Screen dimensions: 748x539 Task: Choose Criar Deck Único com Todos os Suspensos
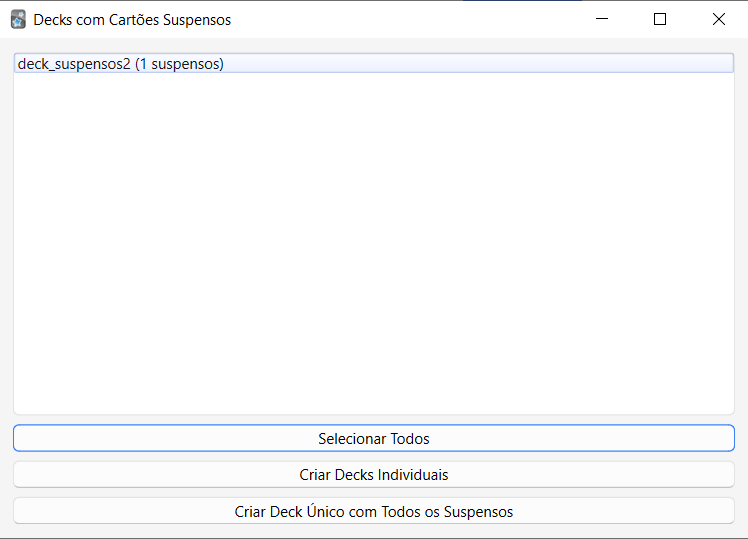[x=373, y=511]
